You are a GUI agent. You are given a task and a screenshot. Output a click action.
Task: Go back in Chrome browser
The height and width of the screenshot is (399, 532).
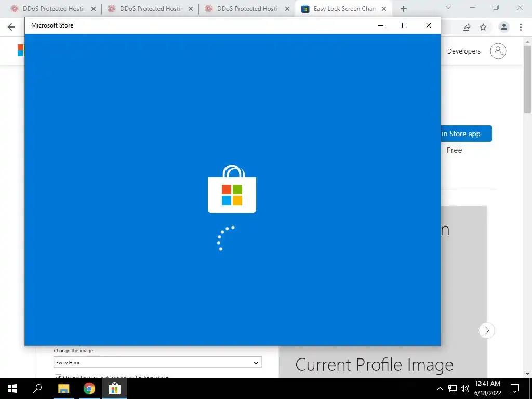[x=11, y=27]
